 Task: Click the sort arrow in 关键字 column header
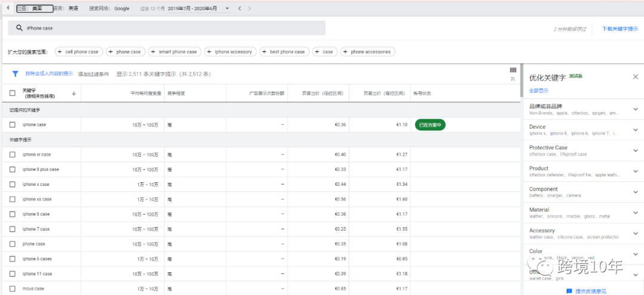73,93
